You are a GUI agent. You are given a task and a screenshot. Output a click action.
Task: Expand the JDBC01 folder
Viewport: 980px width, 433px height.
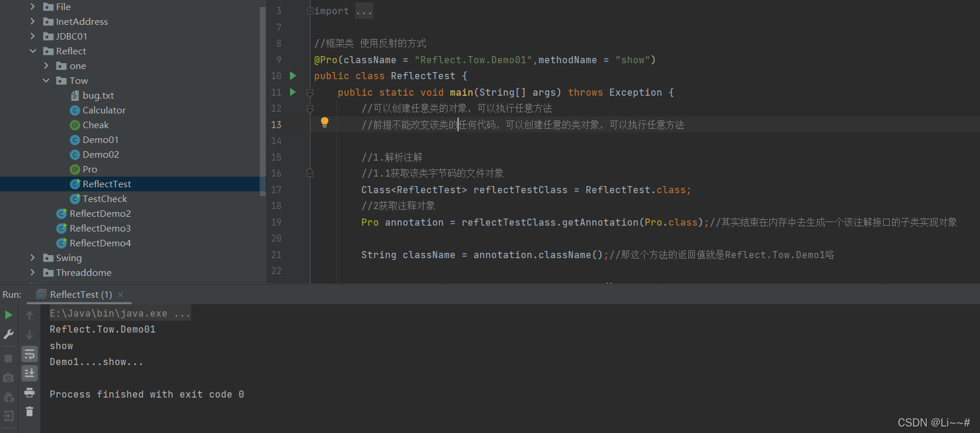32,36
